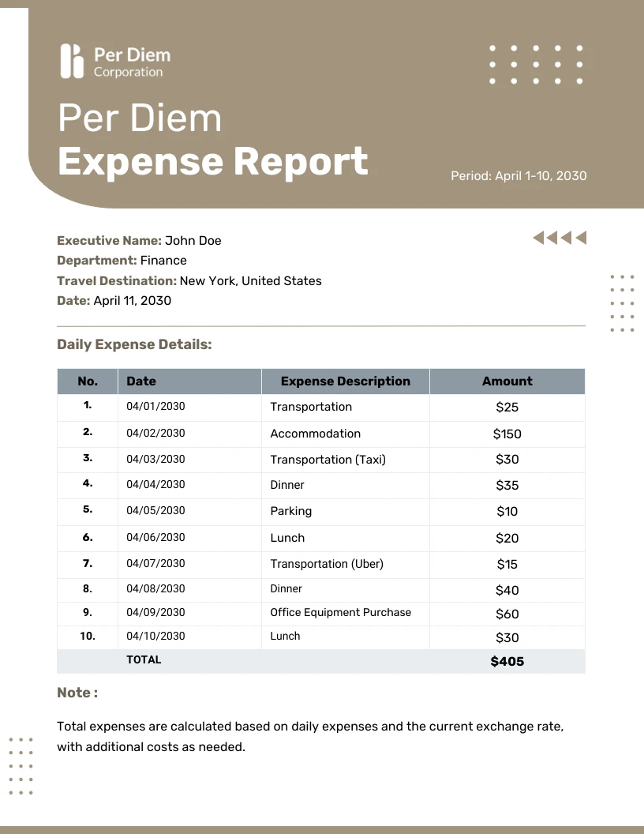Click the 'Executive Name:' label

tap(109, 240)
